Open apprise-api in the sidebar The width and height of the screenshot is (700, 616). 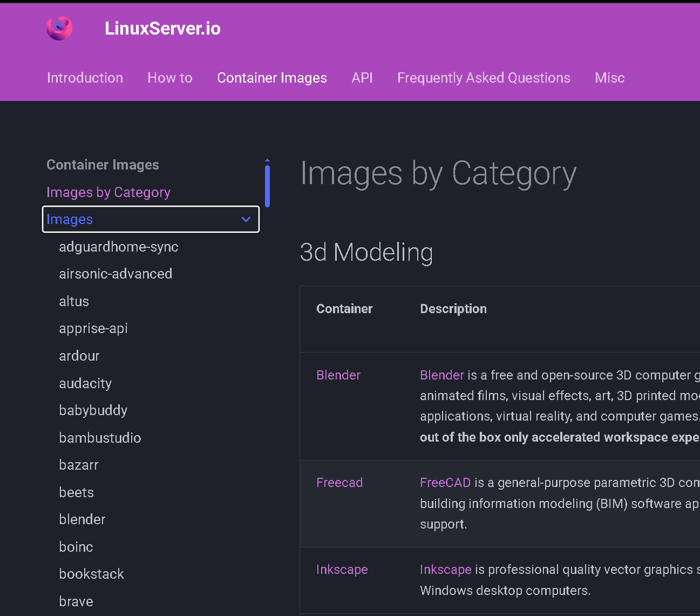[x=93, y=328]
